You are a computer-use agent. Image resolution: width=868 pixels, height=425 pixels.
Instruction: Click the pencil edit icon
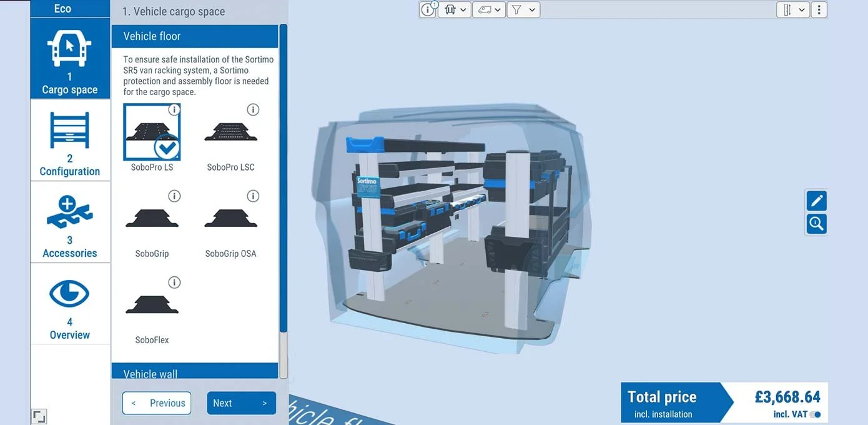coord(817,201)
